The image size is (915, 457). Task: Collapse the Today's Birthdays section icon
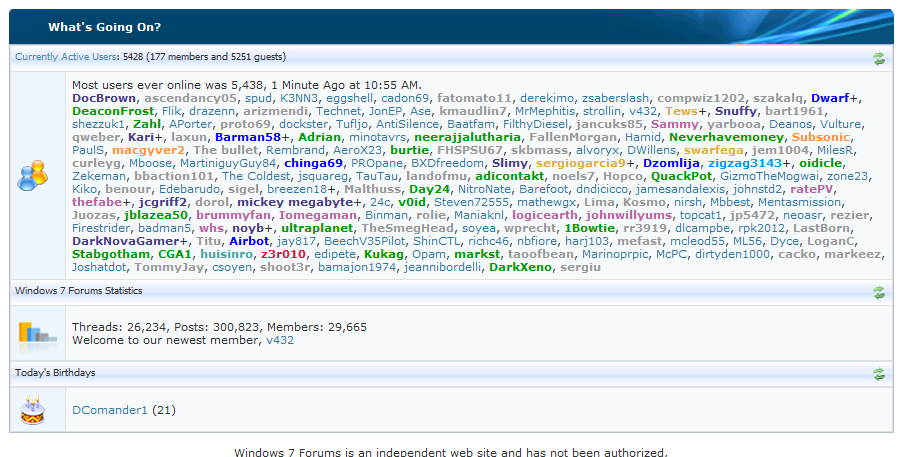click(x=878, y=374)
